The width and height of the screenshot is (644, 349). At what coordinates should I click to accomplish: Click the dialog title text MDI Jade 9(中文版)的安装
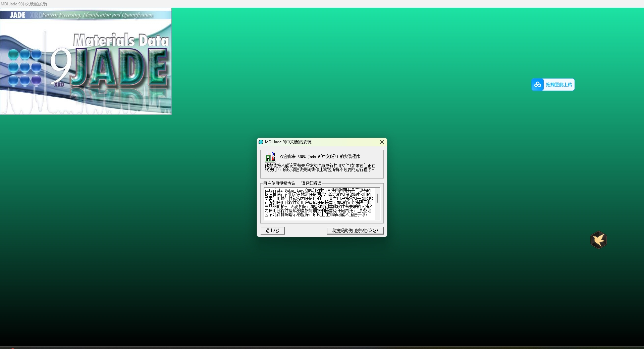[x=288, y=142]
